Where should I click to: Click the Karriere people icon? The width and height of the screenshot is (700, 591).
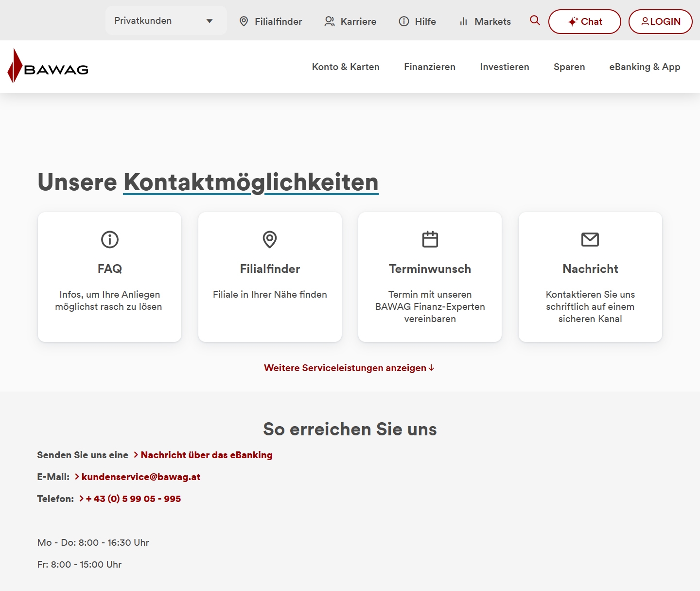[330, 21]
